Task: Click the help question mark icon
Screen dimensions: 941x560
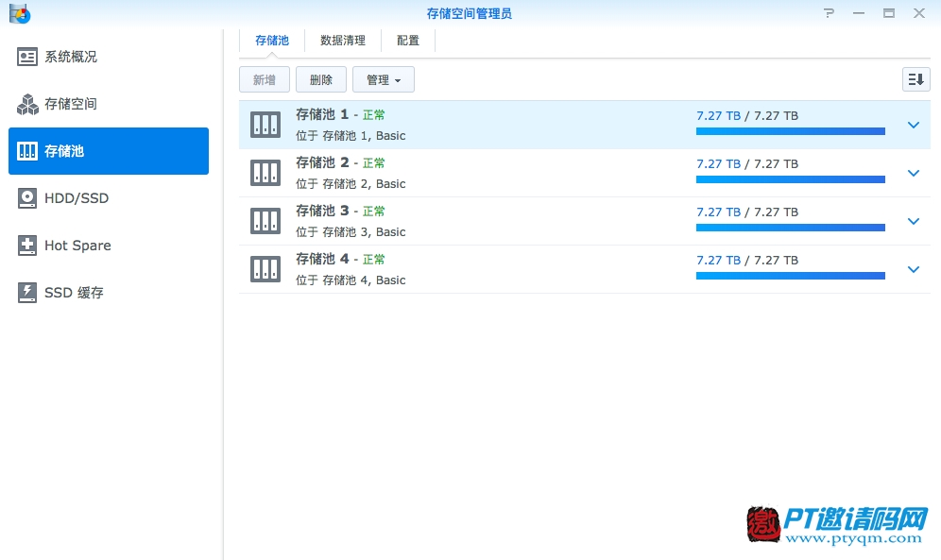Action: click(x=829, y=13)
